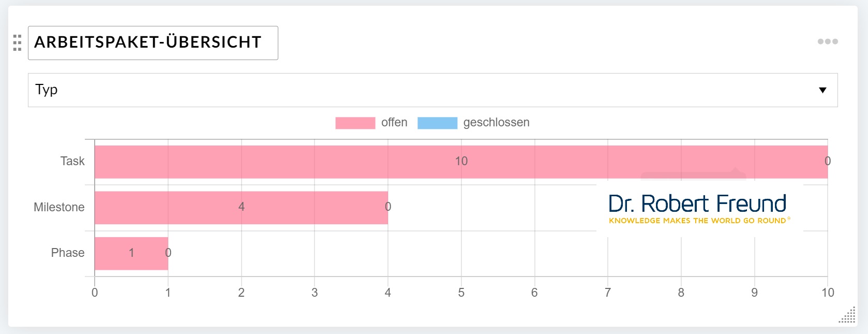Expand the chart type selection box

pyautogui.click(x=432, y=90)
